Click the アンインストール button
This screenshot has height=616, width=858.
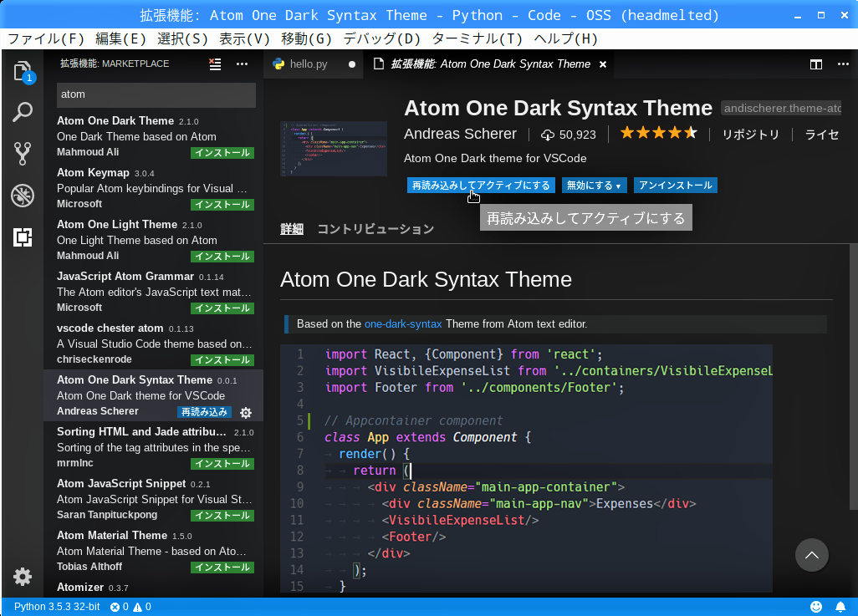coord(675,186)
